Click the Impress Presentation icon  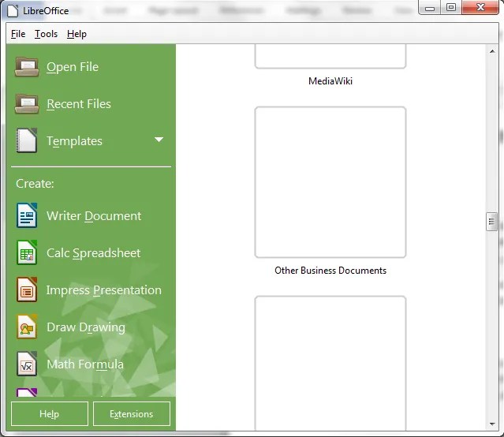click(27, 289)
